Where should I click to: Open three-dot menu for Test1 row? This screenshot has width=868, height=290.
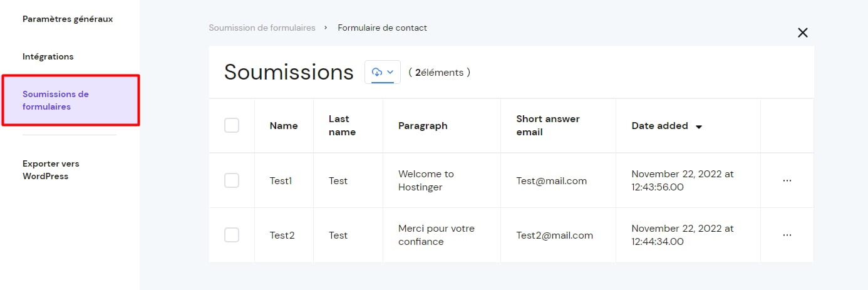click(x=787, y=180)
